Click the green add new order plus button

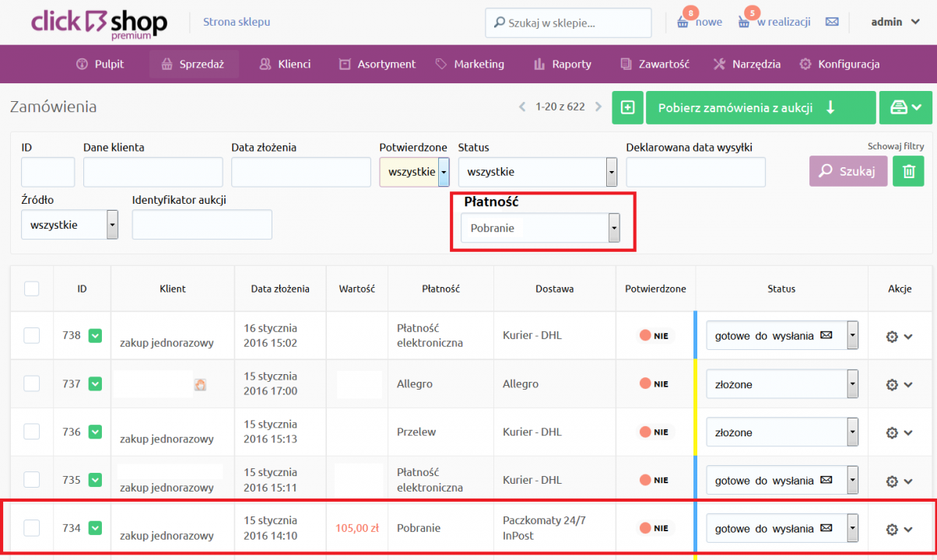click(627, 107)
